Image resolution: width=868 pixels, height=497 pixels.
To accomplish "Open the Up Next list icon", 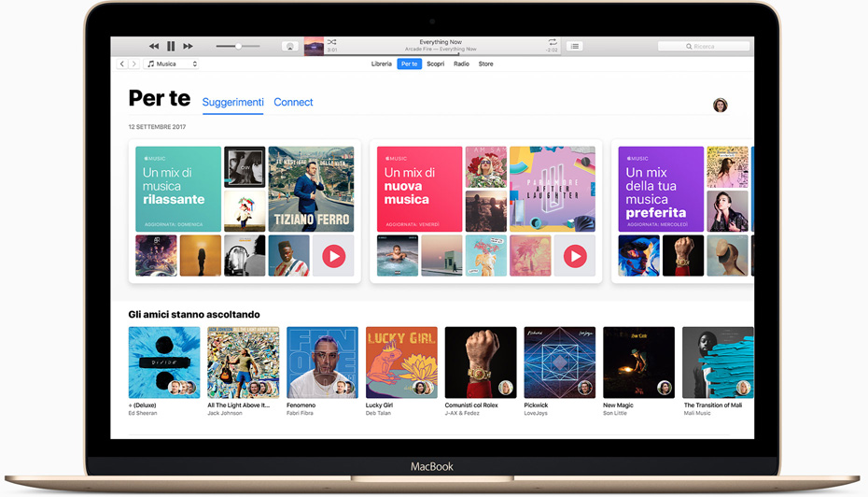I will pyautogui.click(x=575, y=46).
